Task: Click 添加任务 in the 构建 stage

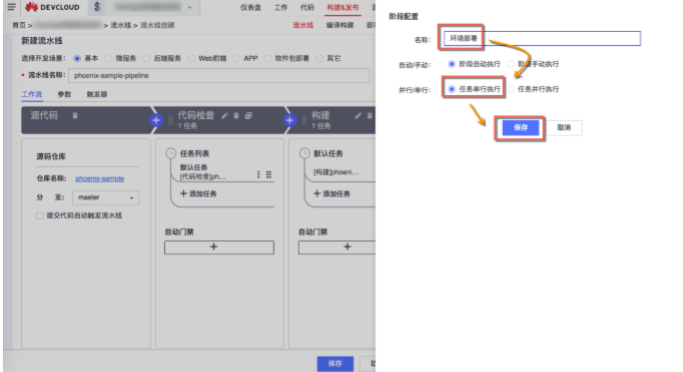Action: pos(332,193)
